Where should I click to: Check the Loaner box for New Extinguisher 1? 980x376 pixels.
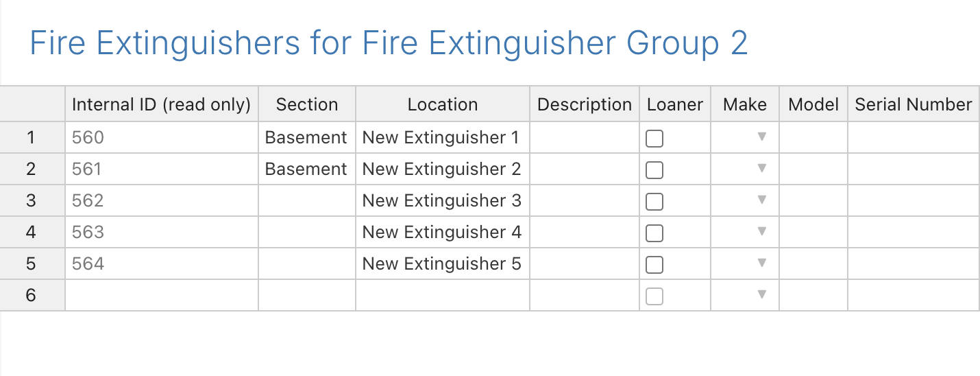(x=654, y=139)
